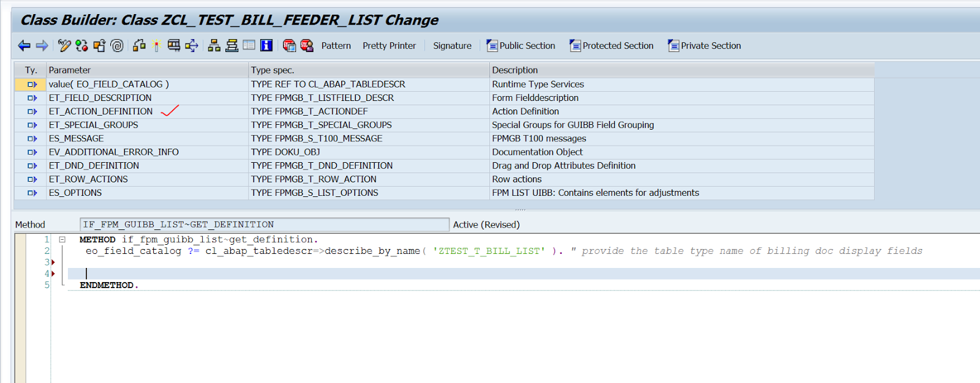This screenshot has height=383, width=980.
Task: Click type icon of ET_ROW_ACTIONS row
Action: click(x=32, y=179)
